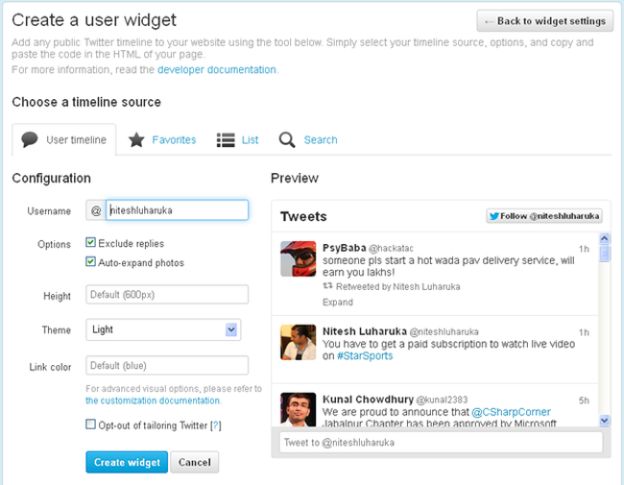Click the Follow @niteshluharuka button
624x485 pixels.
click(544, 216)
